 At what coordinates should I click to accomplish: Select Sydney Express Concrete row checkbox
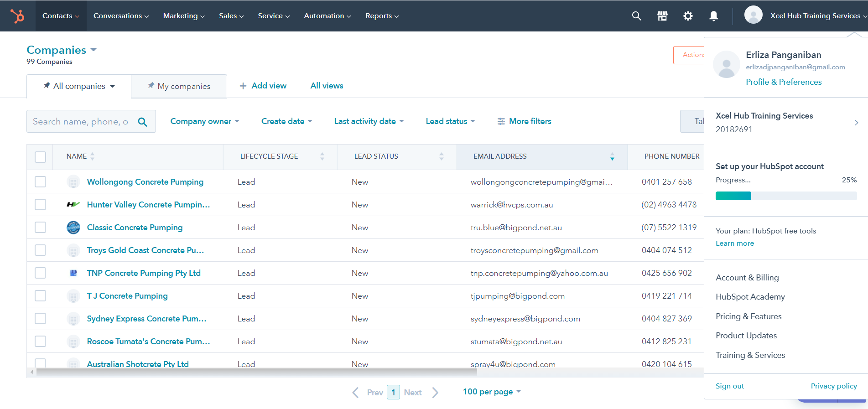tap(40, 318)
